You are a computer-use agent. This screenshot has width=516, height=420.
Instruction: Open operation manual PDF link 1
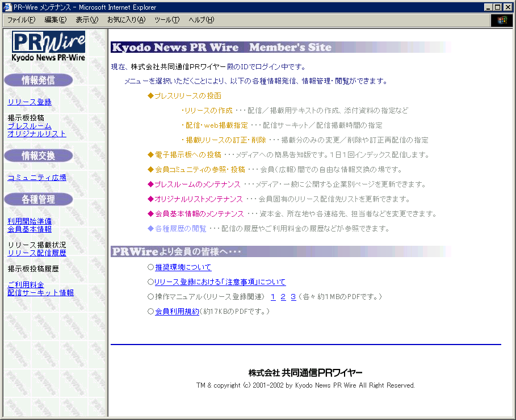coord(273,297)
